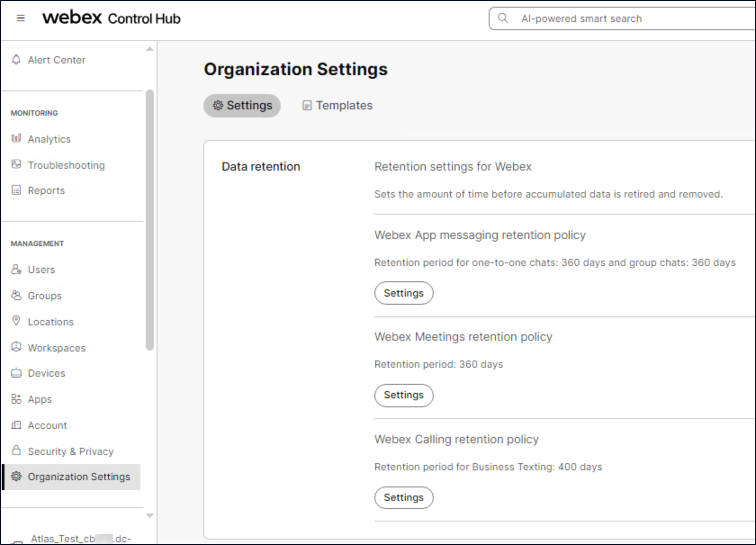Click the Users icon in sidebar
Image resolution: width=756 pixels, height=545 pixels.
point(16,269)
